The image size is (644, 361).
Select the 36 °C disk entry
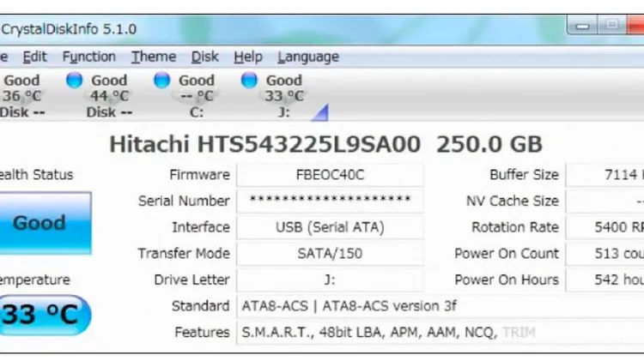(x=21, y=96)
